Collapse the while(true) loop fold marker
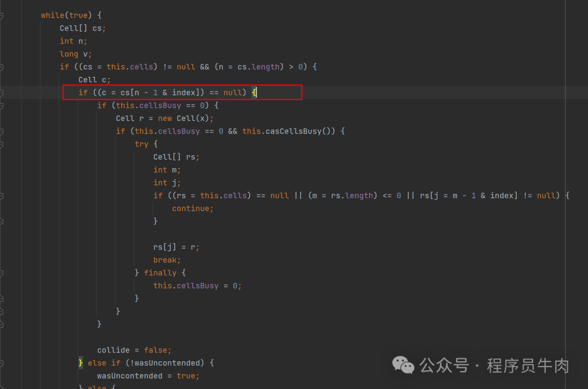The image size is (588, 389). pos(2,15)
